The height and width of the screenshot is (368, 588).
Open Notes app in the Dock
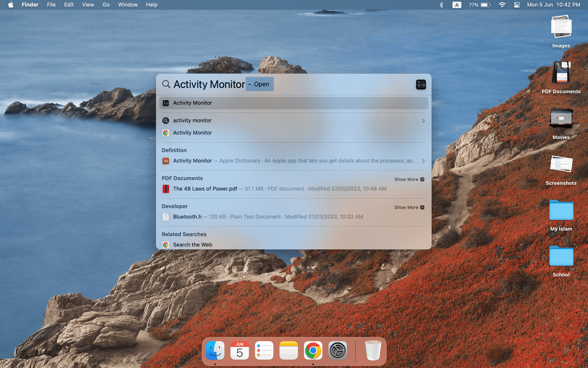[x=289, y=350]
